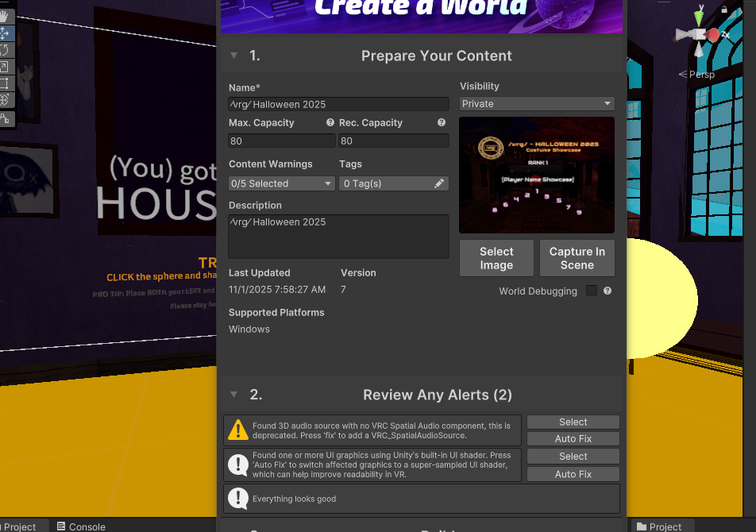
Task: Click the bottom negative-Y gizmo cone
Action: tap(699, 49)
